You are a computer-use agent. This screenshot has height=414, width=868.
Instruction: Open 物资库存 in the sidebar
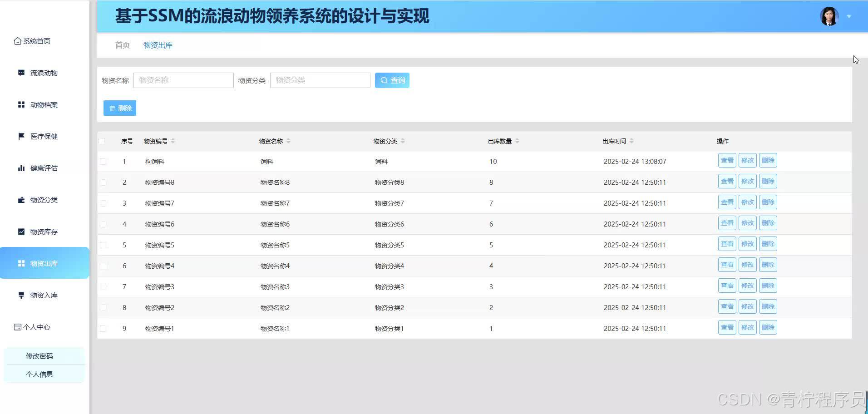tap(44, 232)
